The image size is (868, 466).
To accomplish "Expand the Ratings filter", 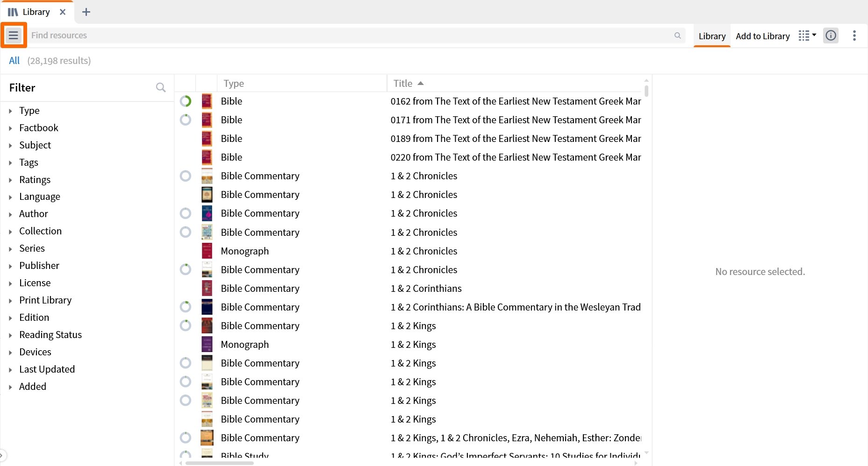I will pyautogui.click(x=10, y=180).
